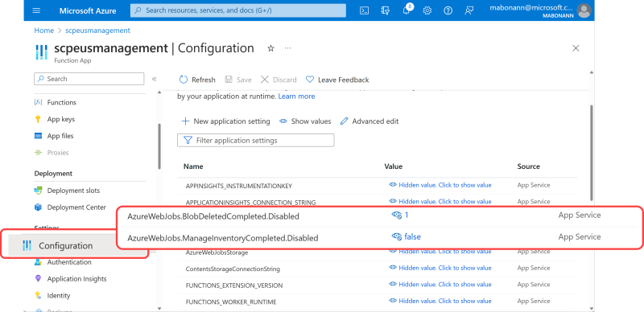The width and height of the screenshot is (644, 312).
Task: Click the account avatar picture
Action: (x=584, y=10)
